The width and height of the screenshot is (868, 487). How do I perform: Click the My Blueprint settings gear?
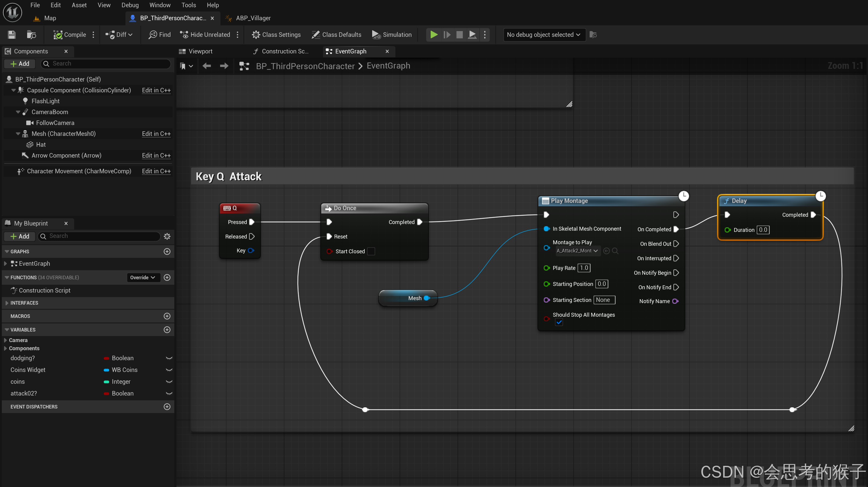[x=167, y=236]
